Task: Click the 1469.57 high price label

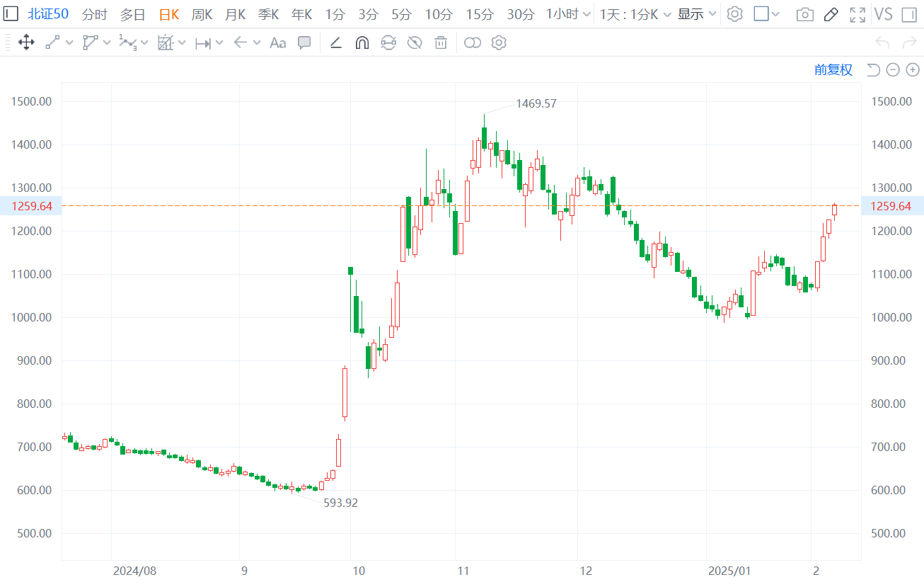Action: [536, 103]
